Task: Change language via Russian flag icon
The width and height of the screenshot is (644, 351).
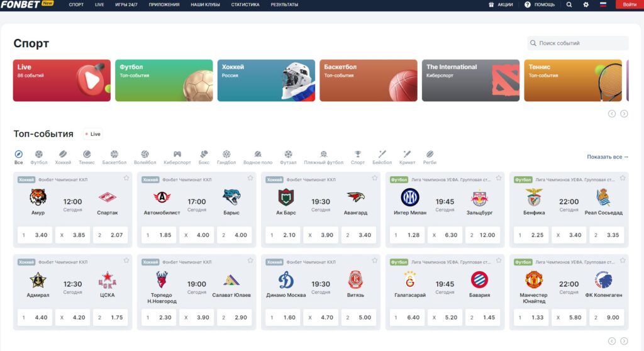Action: click(603, 4)
